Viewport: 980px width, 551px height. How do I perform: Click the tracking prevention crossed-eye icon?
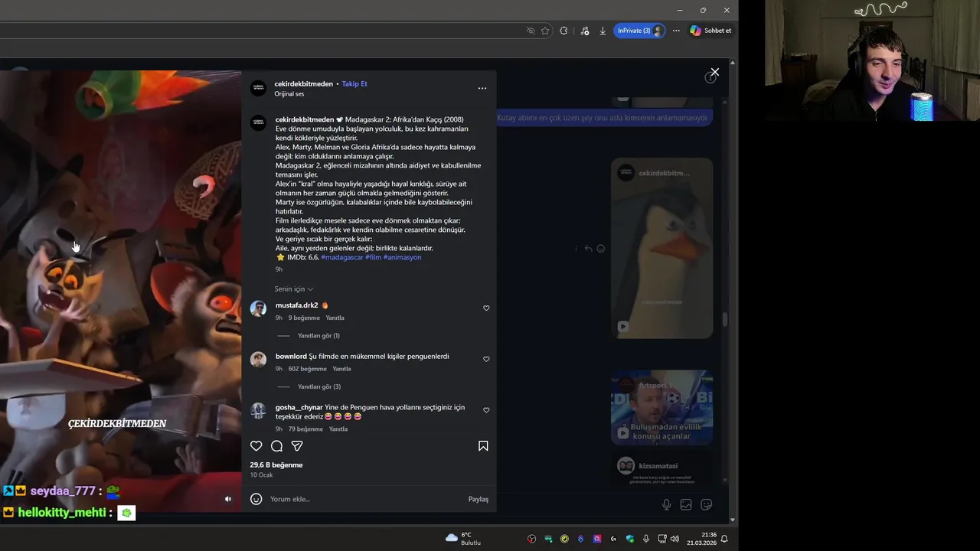(x=531, y=31)
